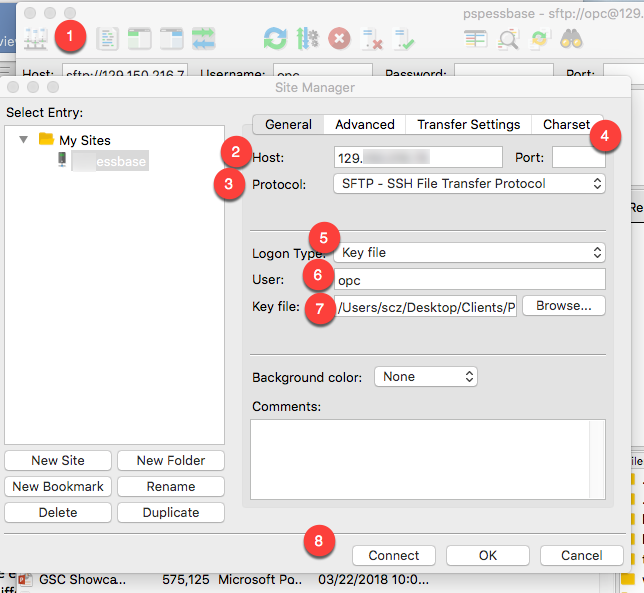Click the red cancel operation icon
Image resolution: width=644 pixels, height=593 pixels.
pyautogui.click(x=339, y=39)
